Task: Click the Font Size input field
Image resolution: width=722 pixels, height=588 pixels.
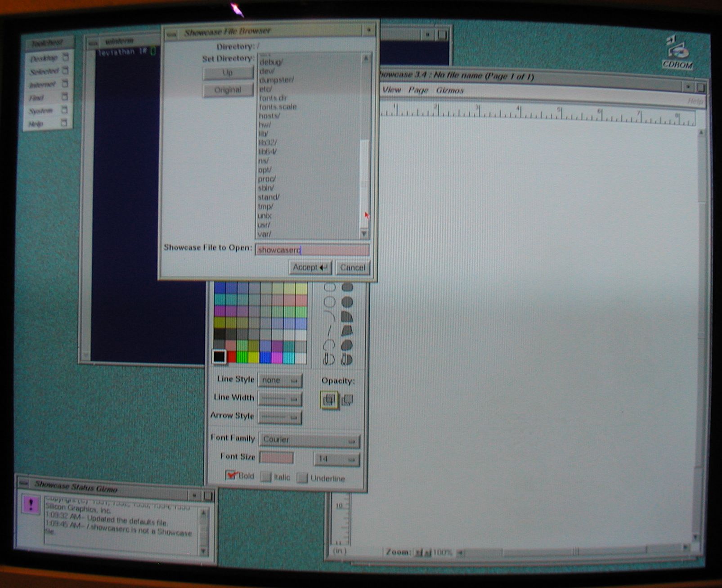Action: [x=276, y=458]
